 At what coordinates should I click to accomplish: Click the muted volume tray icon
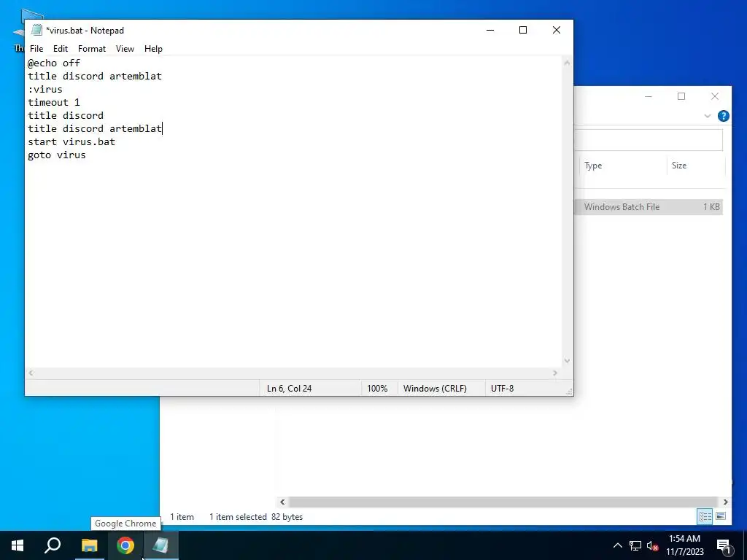coord(652,545)
